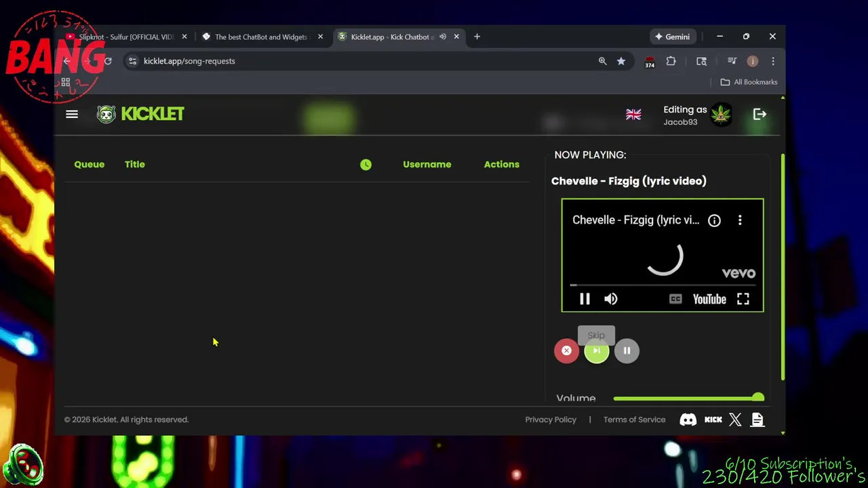Close the Slipknot - Sulfur tab
868x488 pixels.
tap(184, 37)
